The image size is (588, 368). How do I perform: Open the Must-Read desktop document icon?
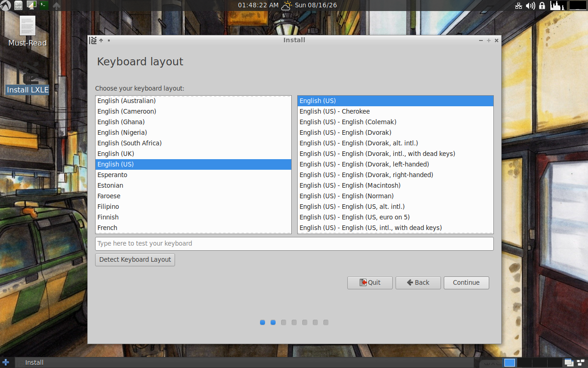[28, 31]
